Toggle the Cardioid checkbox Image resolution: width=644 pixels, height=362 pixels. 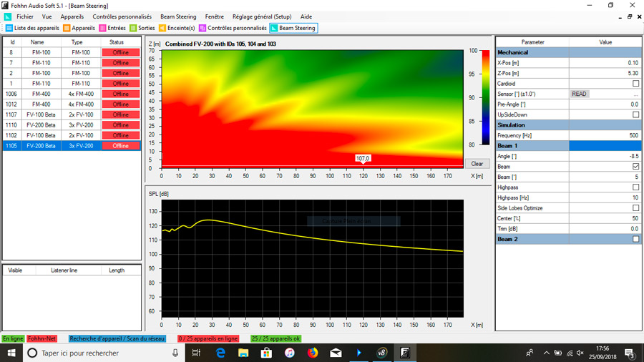click(636, 83)
